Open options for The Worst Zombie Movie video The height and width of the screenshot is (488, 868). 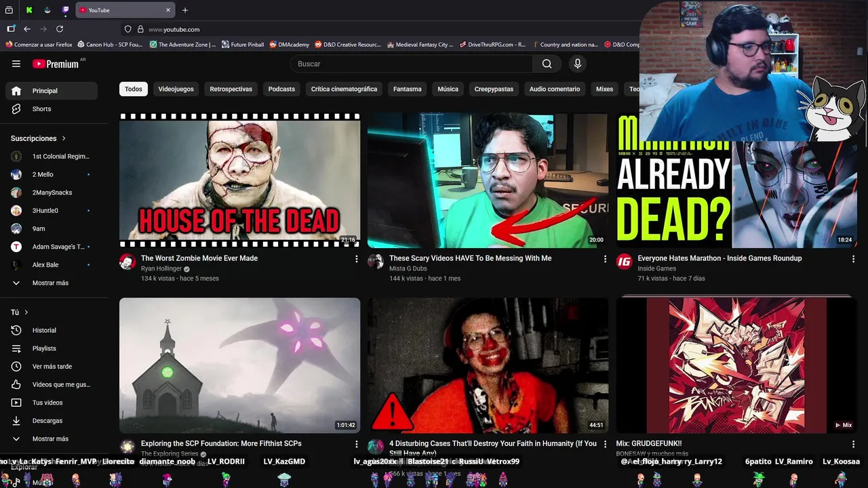(357, 259)
